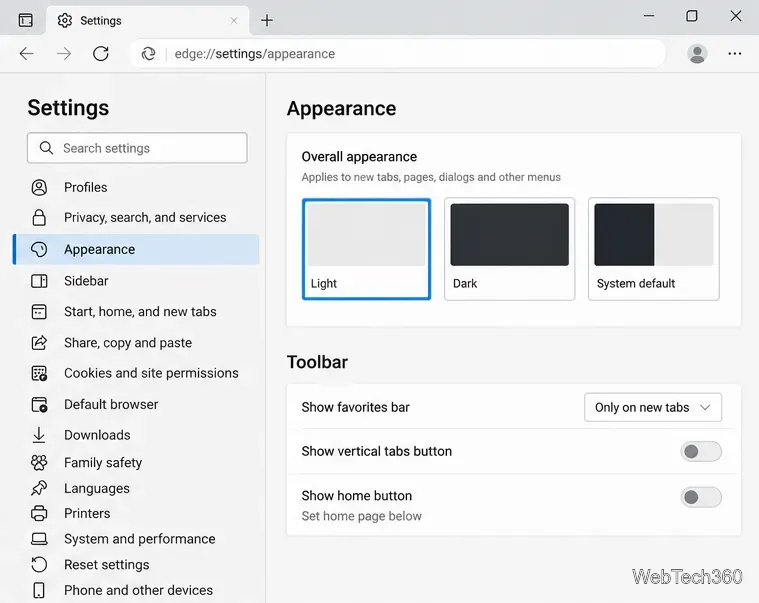This screenshot has width=759, height=603.
Task: Click the Languages icon
Action: [39, 488]
